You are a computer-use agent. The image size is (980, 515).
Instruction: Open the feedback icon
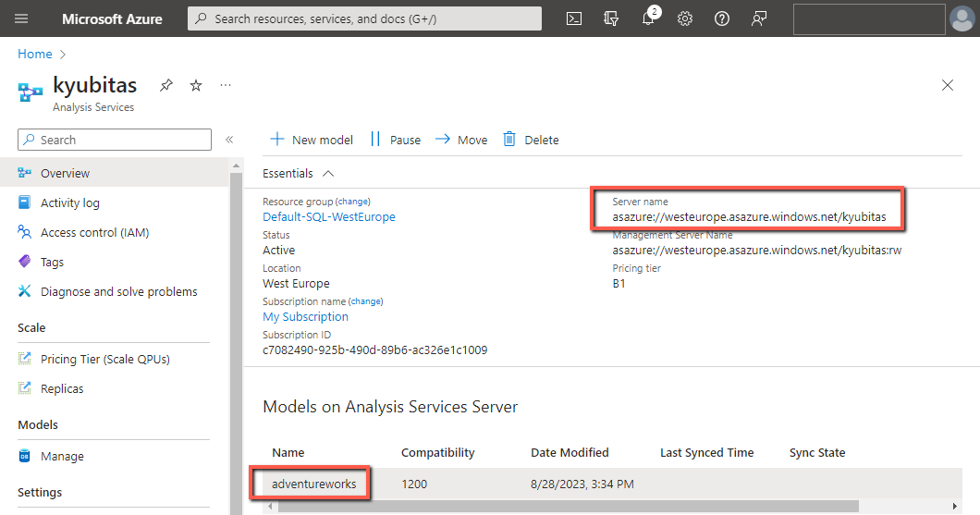(x=759, y=18)
